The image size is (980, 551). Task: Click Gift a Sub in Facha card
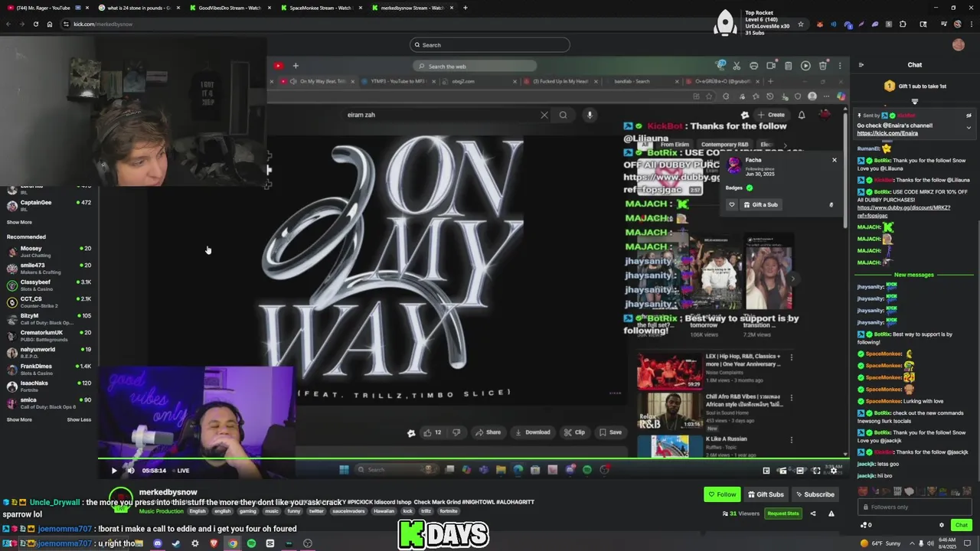tap(760, 205)
